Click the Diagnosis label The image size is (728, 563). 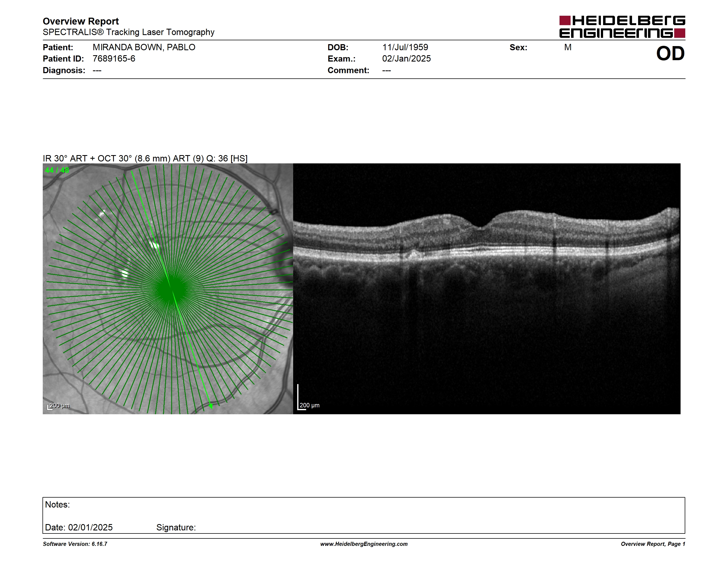64,70
